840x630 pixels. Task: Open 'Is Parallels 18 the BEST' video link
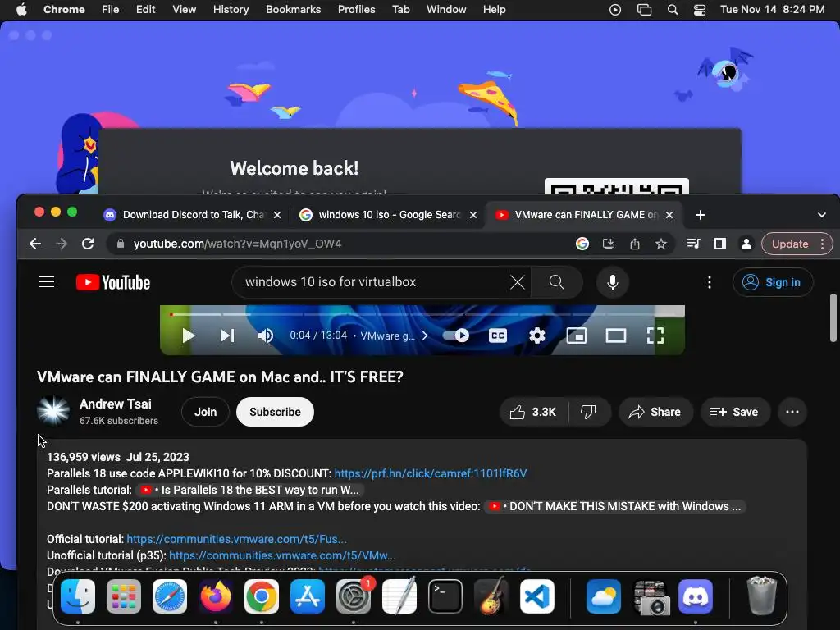[250, 491]
